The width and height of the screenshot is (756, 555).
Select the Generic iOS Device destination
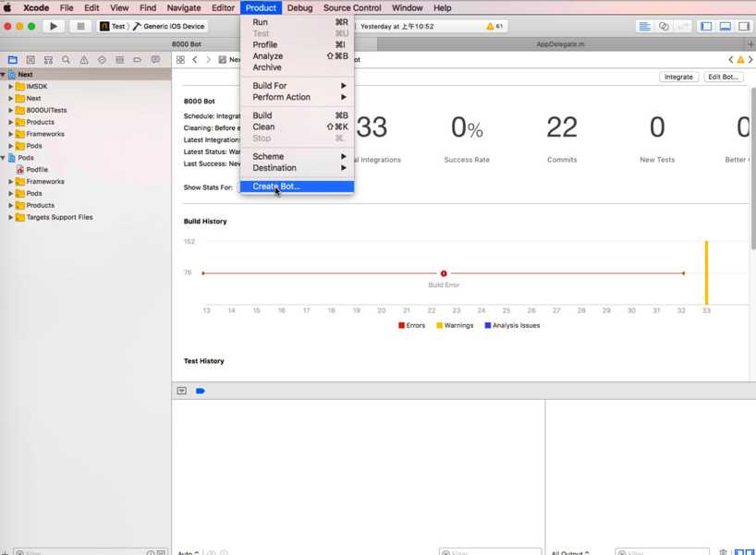[169, 26]
